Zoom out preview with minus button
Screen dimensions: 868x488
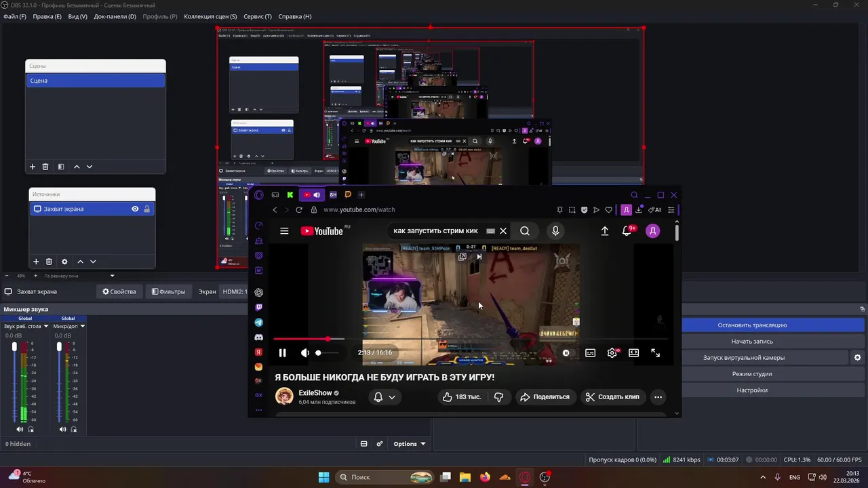coord(7,276)
